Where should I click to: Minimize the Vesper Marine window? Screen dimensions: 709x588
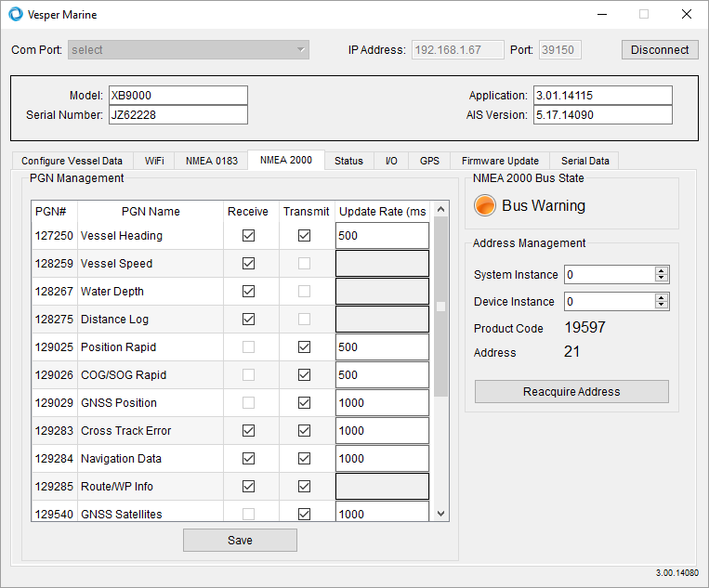[602, 15]
